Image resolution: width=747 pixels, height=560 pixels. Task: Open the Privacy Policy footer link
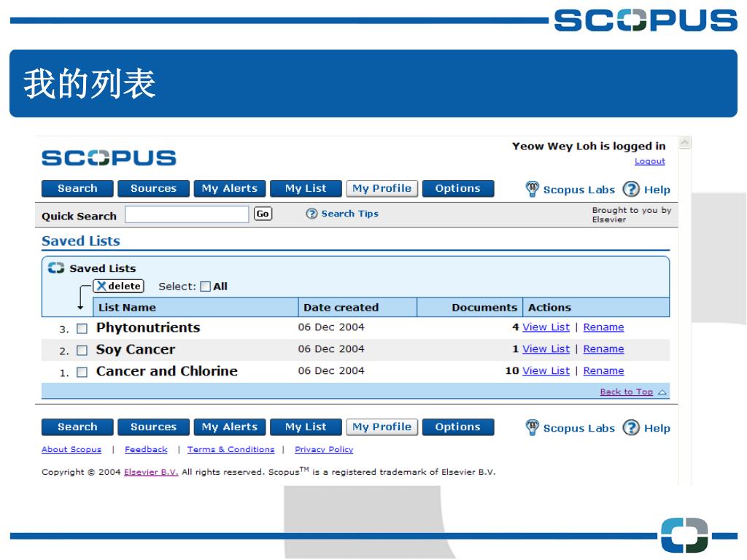click(324, 449)
